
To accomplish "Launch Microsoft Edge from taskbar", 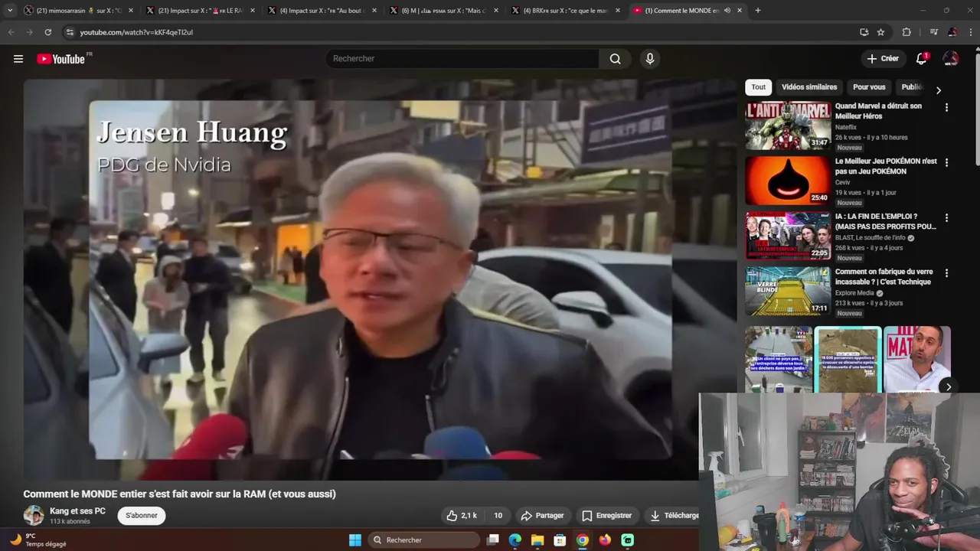I will pyautogui.click(x=515, y=540).
